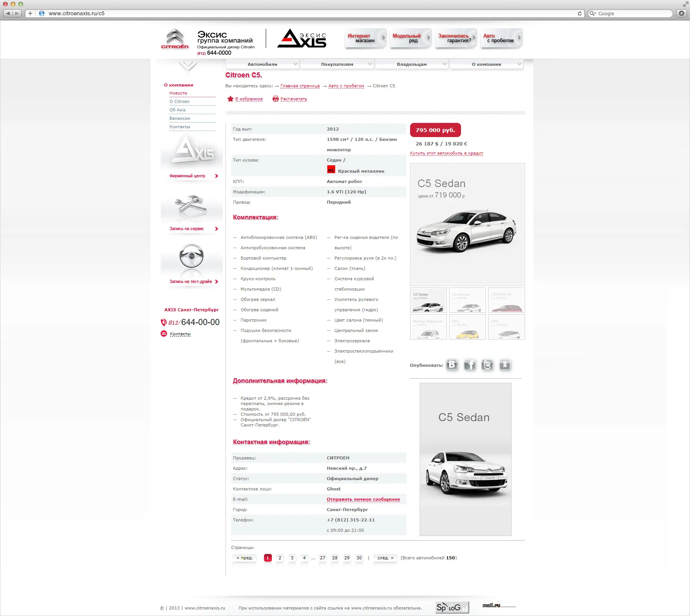
Task: Select the Citroen C4 red car thumbnail
Action: tap(507, 300)
